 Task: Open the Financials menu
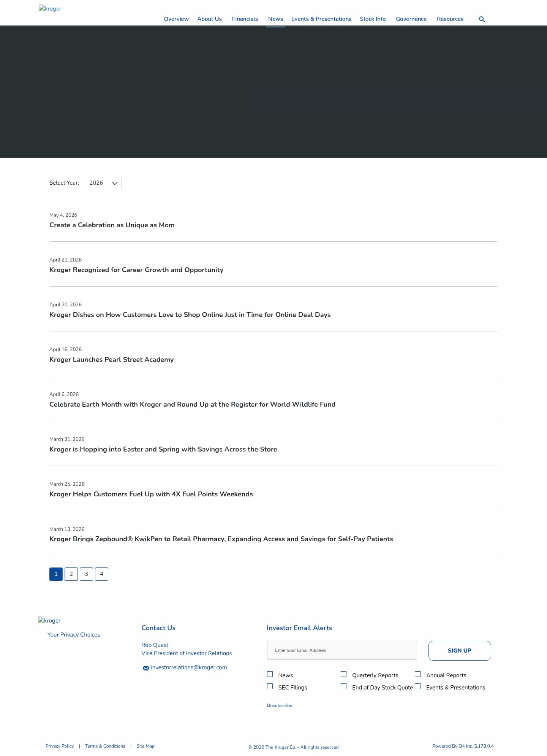click(x=245, y=19)
